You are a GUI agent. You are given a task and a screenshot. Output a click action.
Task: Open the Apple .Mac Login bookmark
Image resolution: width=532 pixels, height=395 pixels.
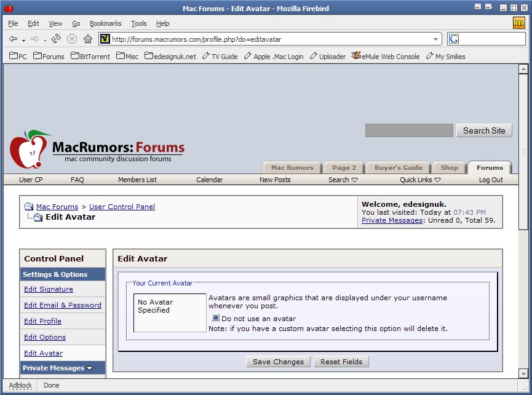274,57
